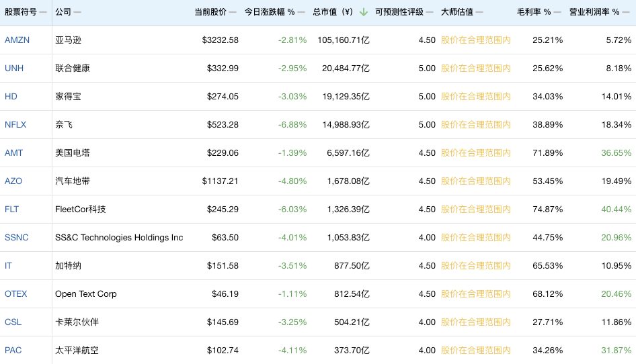Image resolution: width=636 pixels, height=364 pixels.
Task: Click AZO price $1137.21
Action: (221, 181)
